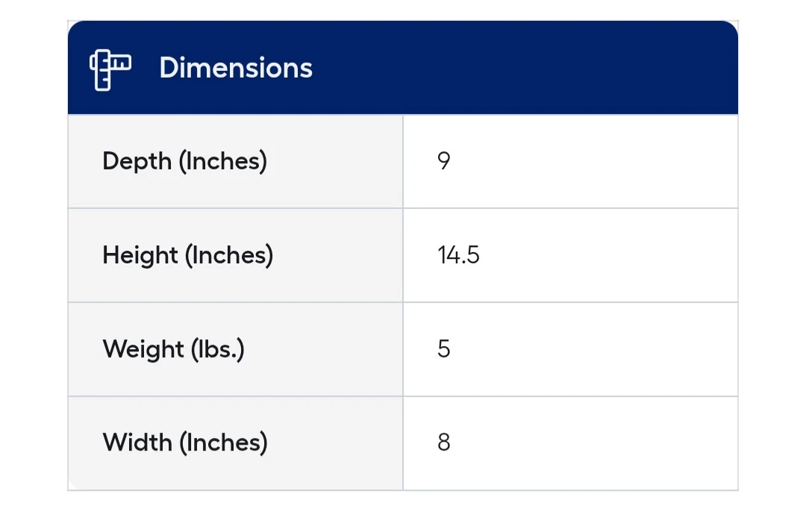Image resolution: width=806 pixels, height=532 pixels.
Task: Click the column divider in the Weight row
Action: pyautogui.click(x=403, y=349)
